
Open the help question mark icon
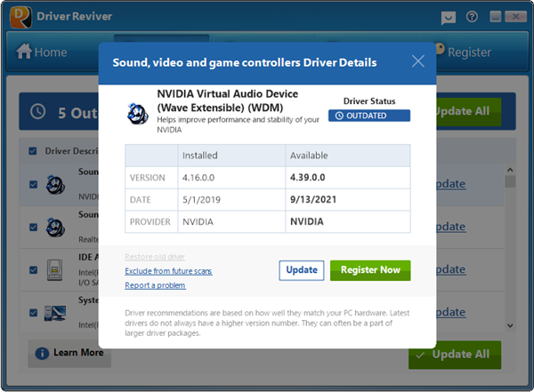pyautogui.click(x=472, y=17)
